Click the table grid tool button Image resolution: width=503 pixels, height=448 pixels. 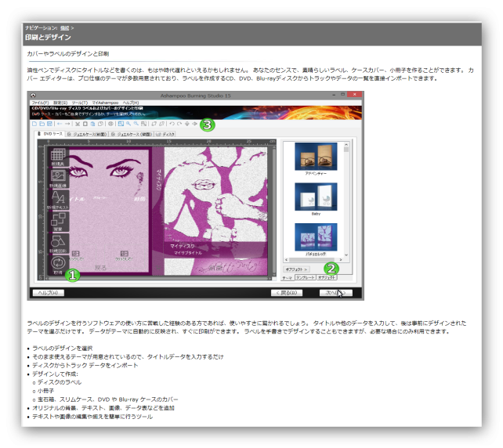click(x=58, y=157)
